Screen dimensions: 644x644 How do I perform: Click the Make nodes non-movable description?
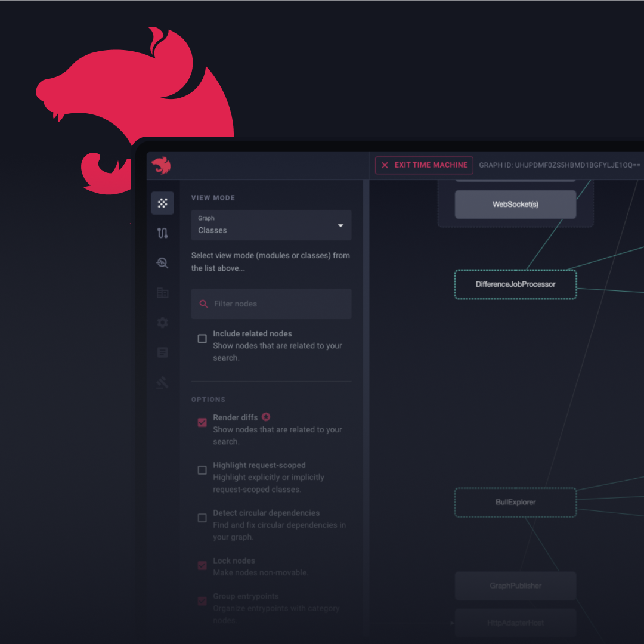[x=261, y=572]
